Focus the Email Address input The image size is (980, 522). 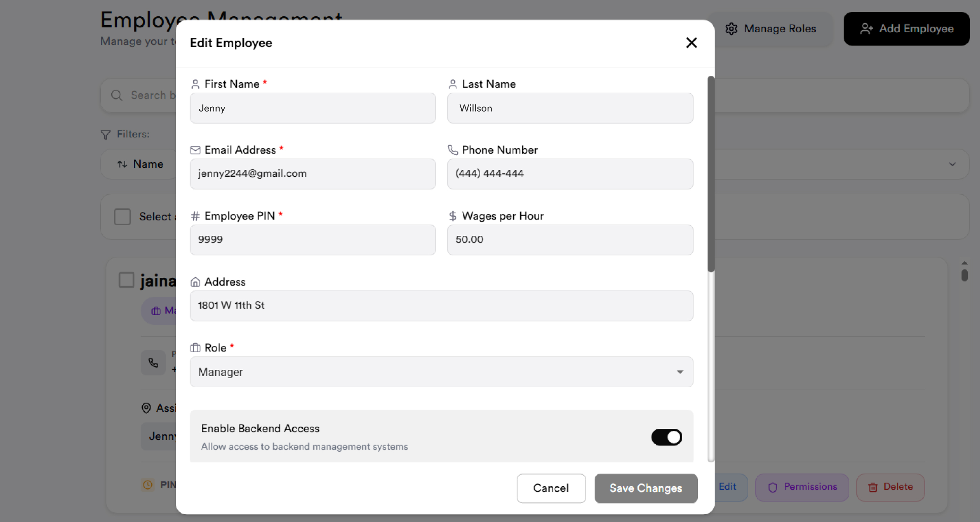313,174
